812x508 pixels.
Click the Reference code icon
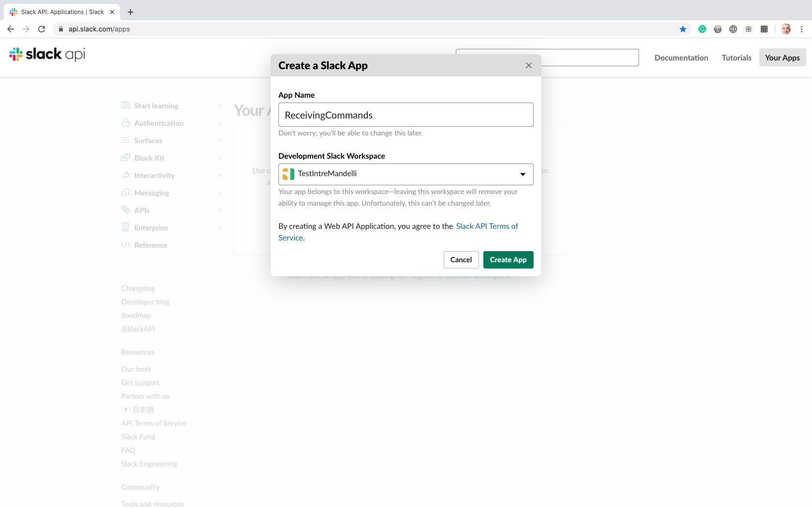(126, 245)
